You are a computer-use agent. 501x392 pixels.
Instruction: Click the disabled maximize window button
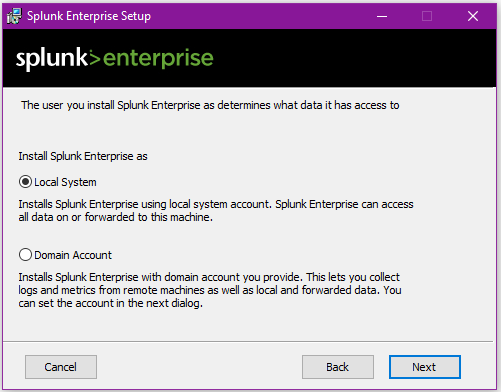tap(427, 16)
